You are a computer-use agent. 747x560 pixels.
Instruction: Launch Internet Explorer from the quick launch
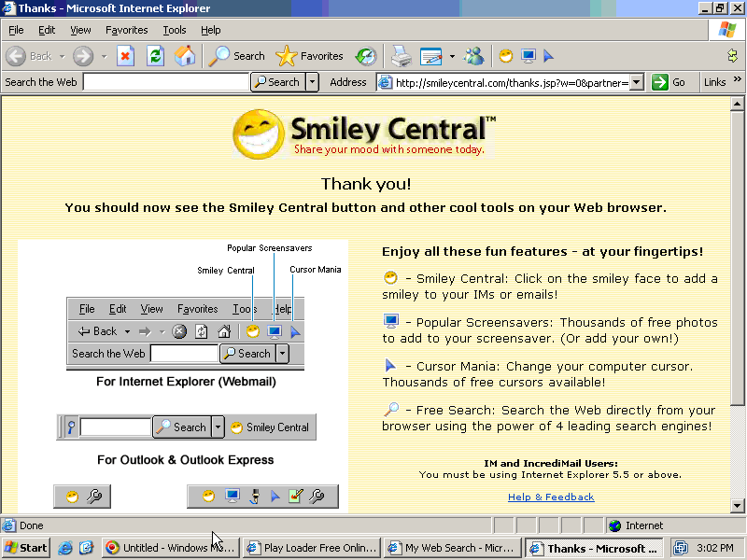click(65, 548)
